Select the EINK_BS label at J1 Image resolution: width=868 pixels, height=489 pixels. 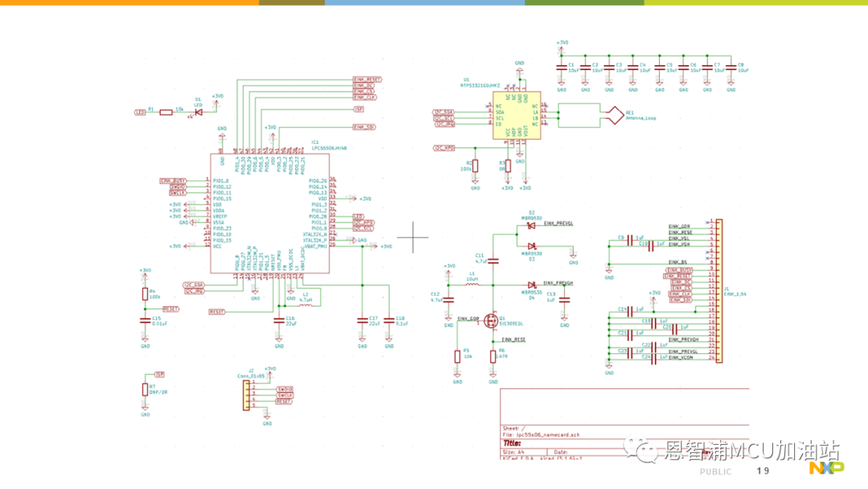(x=678, y=262)
